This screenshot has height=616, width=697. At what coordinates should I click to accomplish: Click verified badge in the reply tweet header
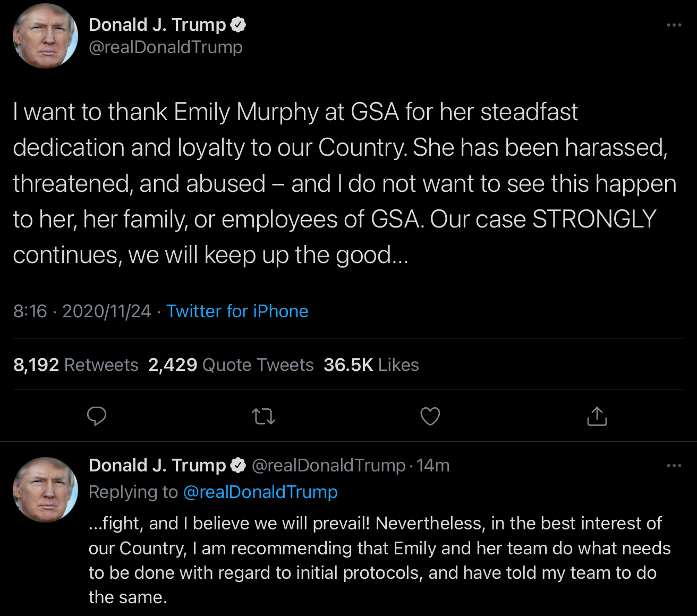tap(237, 465)
